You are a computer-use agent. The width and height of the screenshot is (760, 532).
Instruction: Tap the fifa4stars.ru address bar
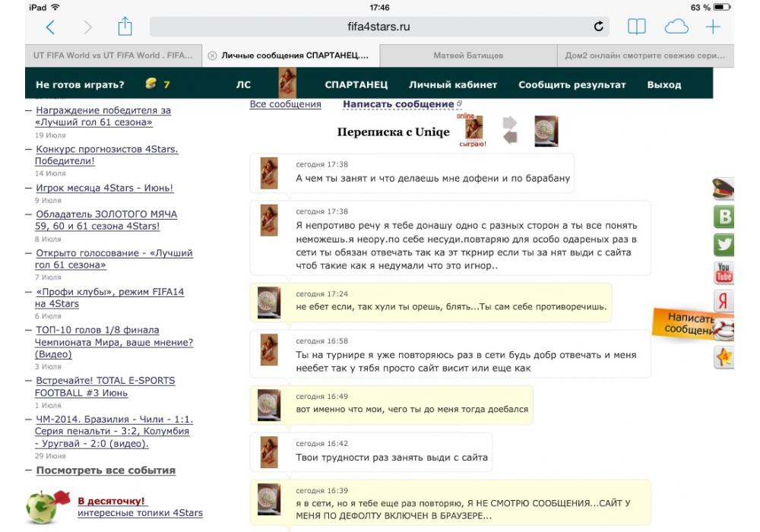[x=380, y=27]
